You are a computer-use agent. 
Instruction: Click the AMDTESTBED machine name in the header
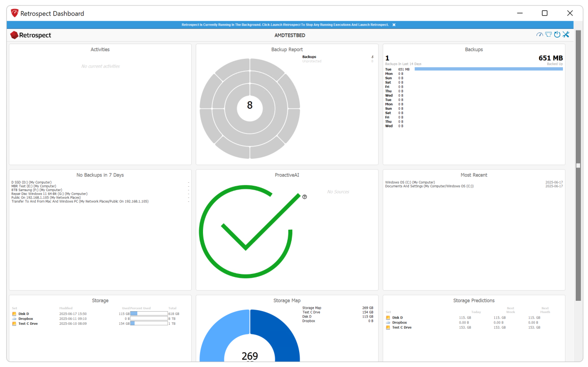(x=290, y=35)
